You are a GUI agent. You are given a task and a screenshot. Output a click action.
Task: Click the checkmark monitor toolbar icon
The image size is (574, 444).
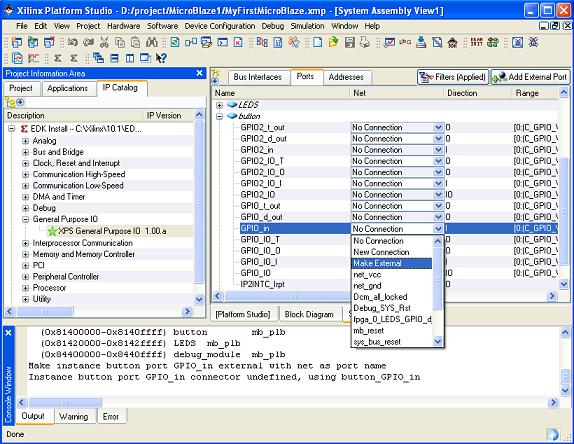point(390,42)
